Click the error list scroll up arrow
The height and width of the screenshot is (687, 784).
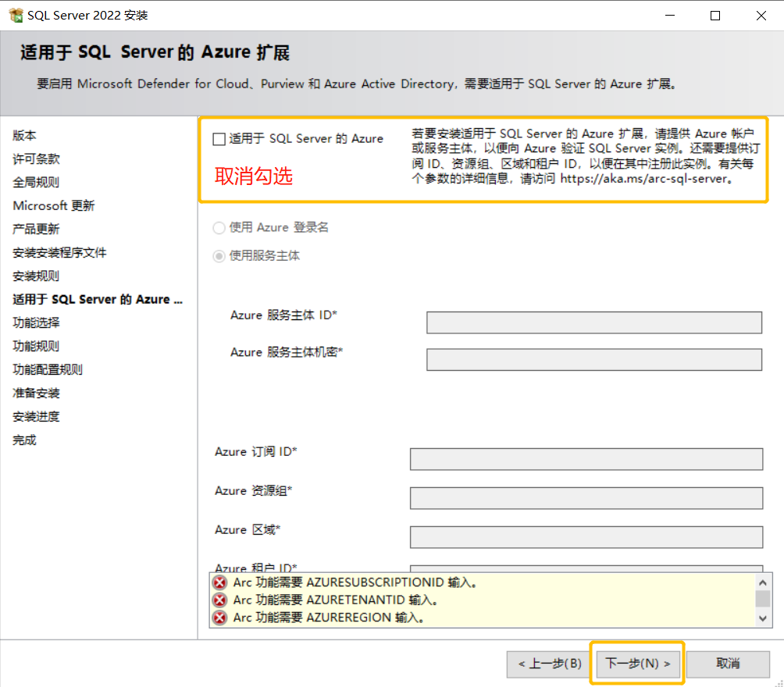762,582
